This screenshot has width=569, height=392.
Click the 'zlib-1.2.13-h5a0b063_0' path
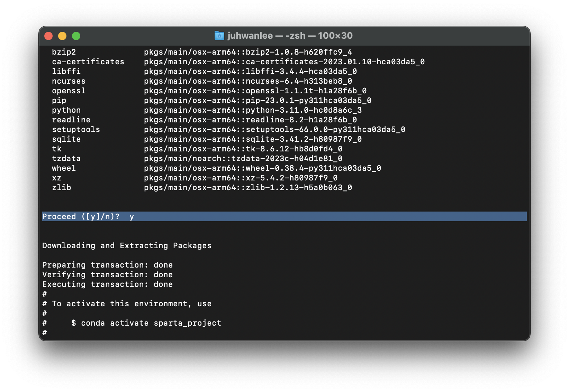pos(299,188)
